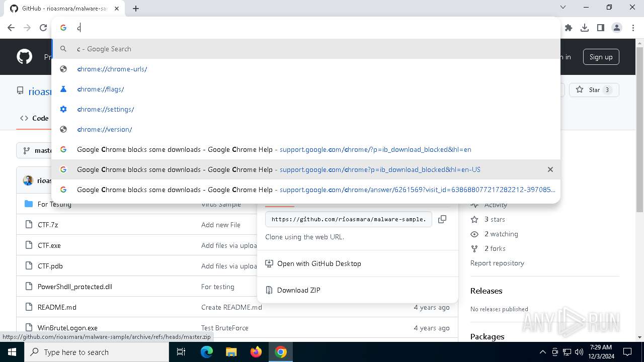
Task: Open Task View on the taskbar
Action: [181, 352]
